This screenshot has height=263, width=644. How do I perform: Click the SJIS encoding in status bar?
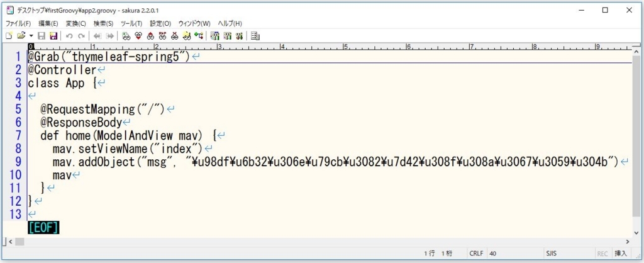pos(551,254)
